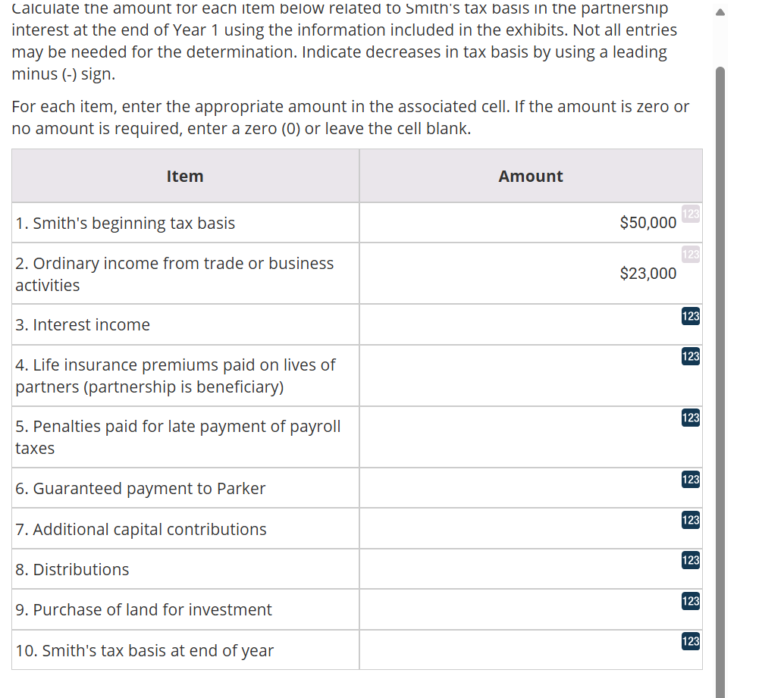Image resolution: width=784 pixels, height=698 pixels.
Task: Click the scrollbar up arrow
Action: pos(720,11)
